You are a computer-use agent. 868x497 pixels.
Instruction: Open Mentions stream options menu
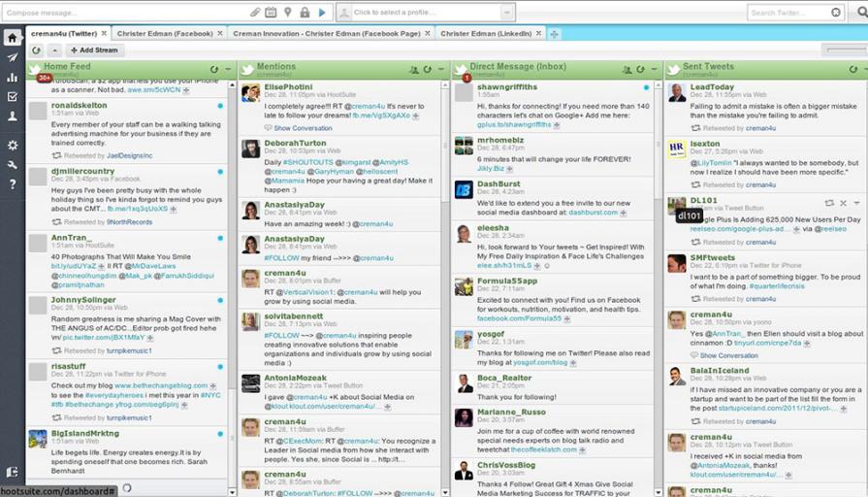(441, 69)
